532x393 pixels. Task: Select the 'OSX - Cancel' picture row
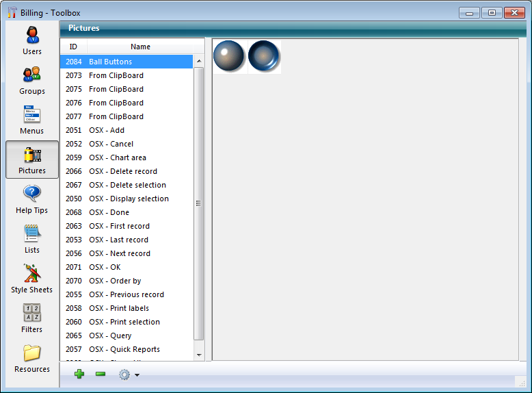111,144
